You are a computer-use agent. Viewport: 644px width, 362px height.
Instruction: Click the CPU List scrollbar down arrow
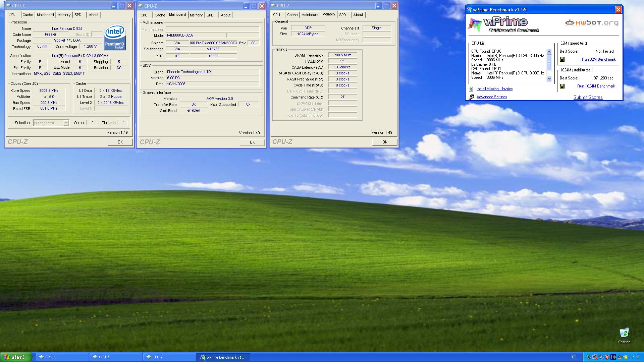pyautogui.click(x=549, y=79)
